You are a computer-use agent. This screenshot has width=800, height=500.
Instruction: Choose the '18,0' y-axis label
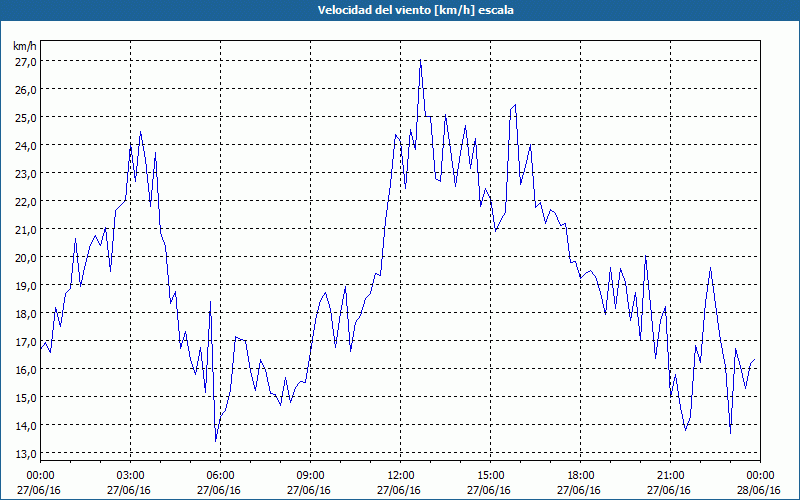[24, 313]
